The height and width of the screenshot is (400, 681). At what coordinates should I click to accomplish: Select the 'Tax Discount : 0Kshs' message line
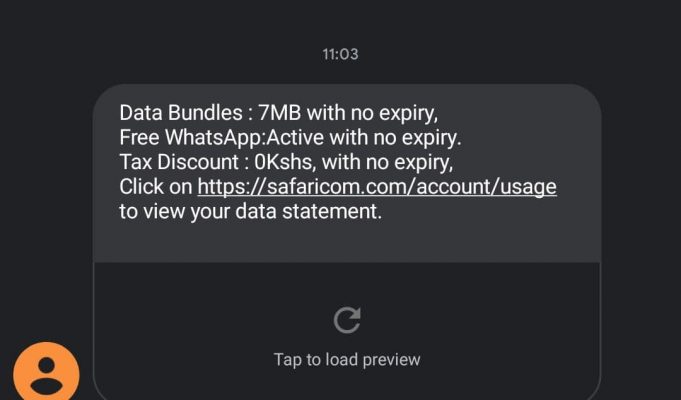tap(286, 162)
